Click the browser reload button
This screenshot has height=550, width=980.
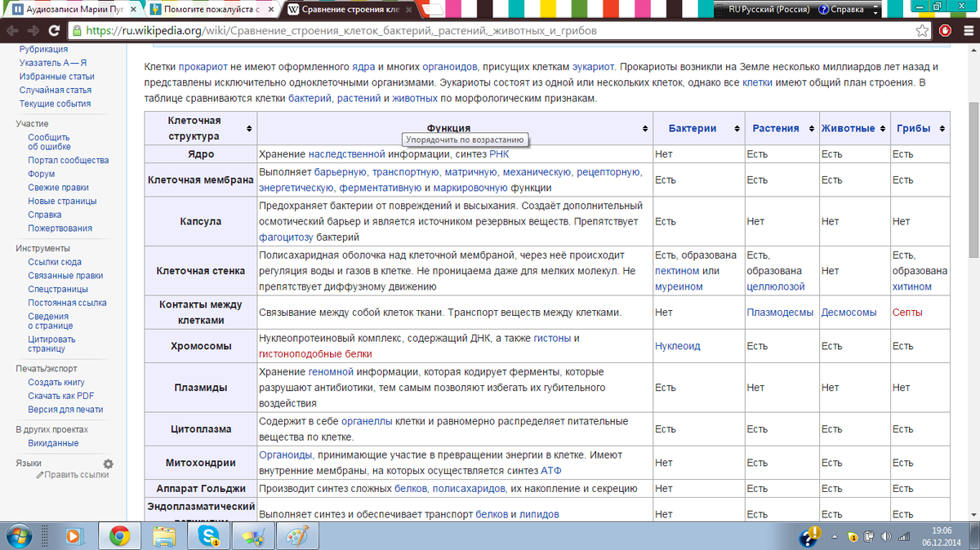tap(53, 31)
